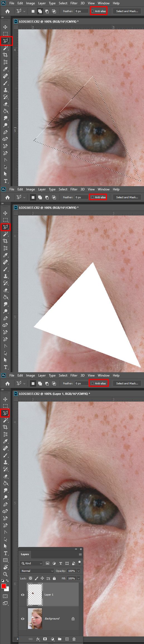Select document tab titled with Layer 1
The image size is (144, 644).
(53, 393)
